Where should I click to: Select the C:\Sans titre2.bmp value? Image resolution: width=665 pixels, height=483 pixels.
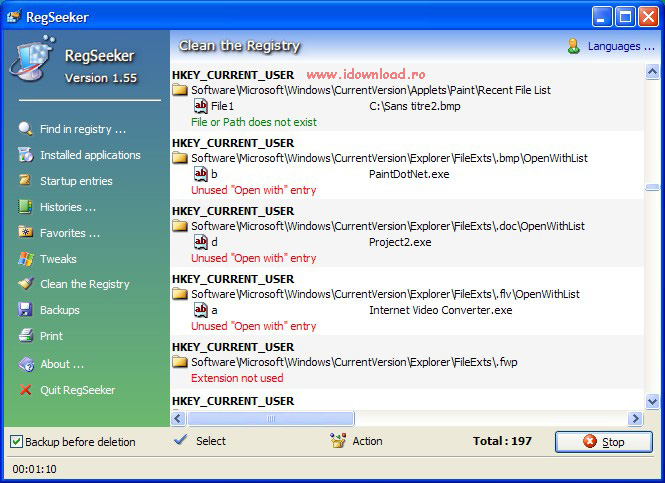[414, 106]
